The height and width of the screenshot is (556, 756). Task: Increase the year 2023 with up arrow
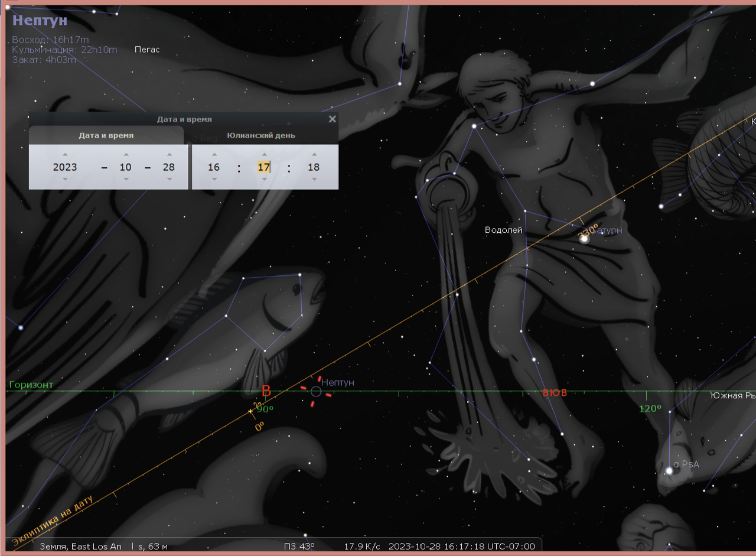coord(65,155)
